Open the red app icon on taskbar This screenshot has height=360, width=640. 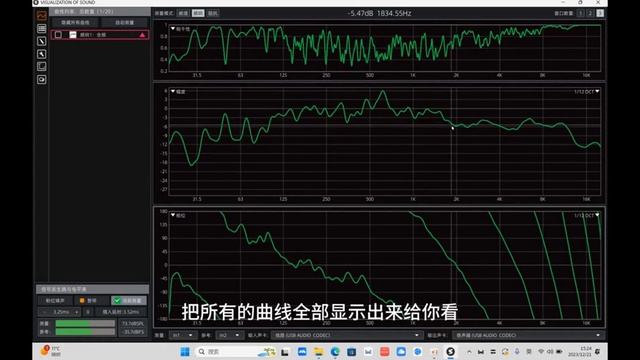tap(384, 351)
